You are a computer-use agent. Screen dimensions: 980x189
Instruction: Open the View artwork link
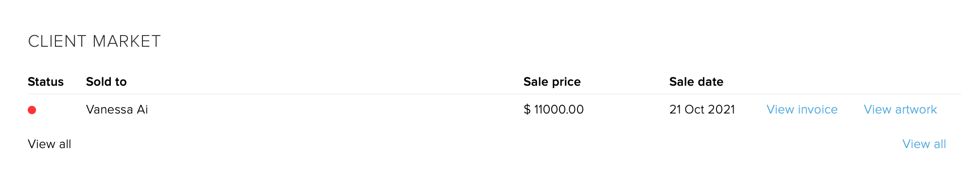coord(900,110)
